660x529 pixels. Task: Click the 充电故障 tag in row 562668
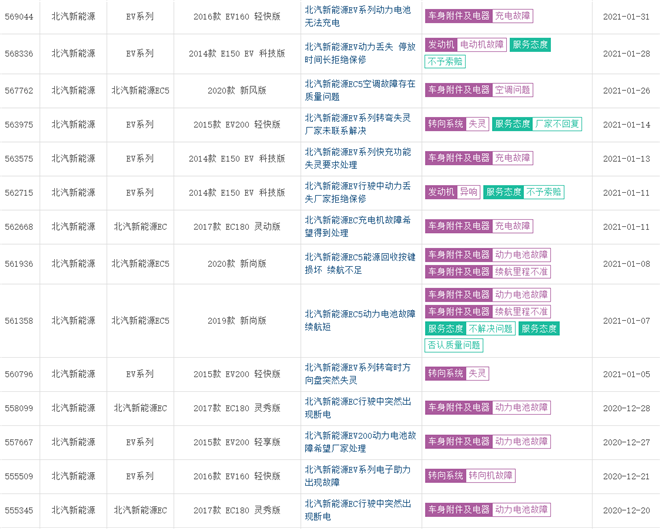click(512, 226)
